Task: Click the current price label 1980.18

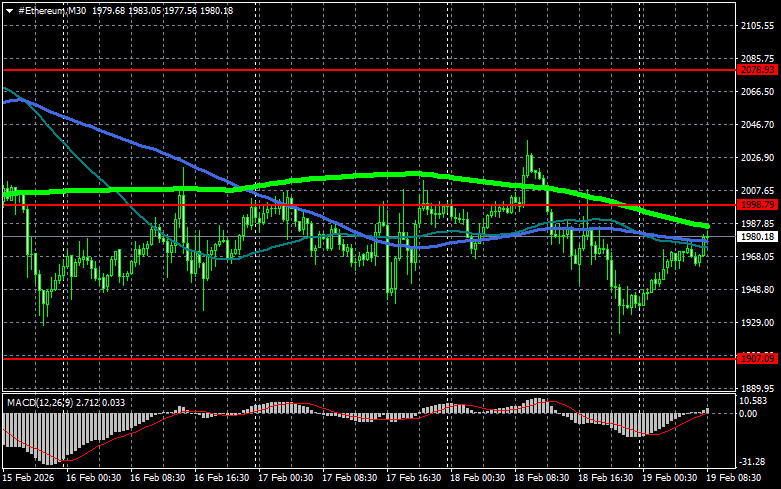Action: [758, 237]
